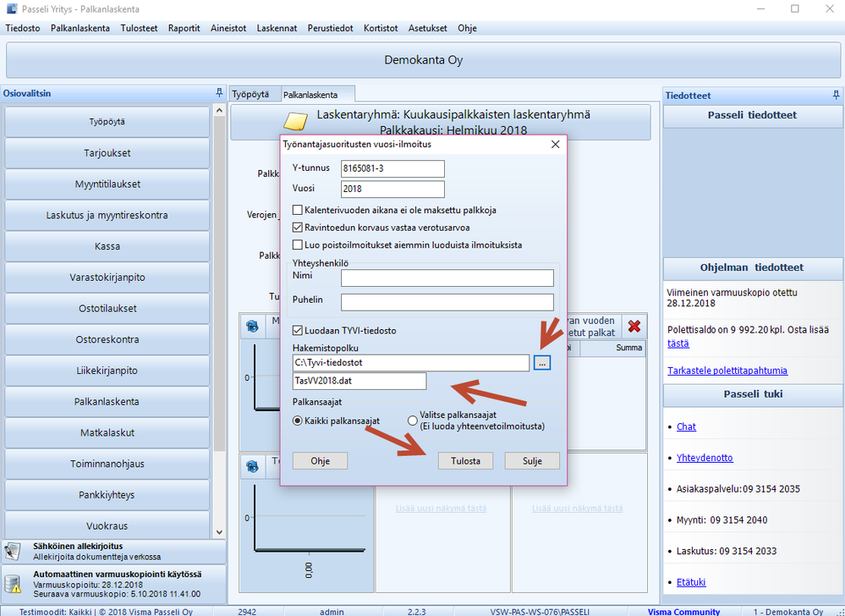Open Tarkastele polettitapahtumia link
The height and width of the screenshot is (616, 845).
click(727, 371)
